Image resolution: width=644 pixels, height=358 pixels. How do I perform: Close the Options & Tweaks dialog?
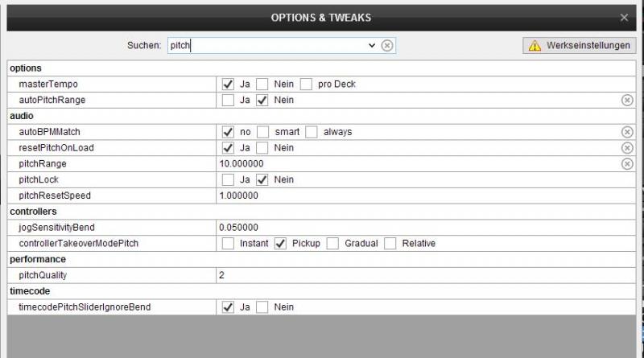click(624, 18)
